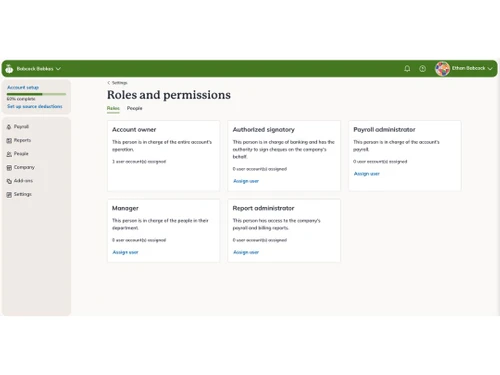The width and height of the screenshot is (500, 375).
Task: Click '1 user account(s) assigned' text
Action: click(139, 162)
